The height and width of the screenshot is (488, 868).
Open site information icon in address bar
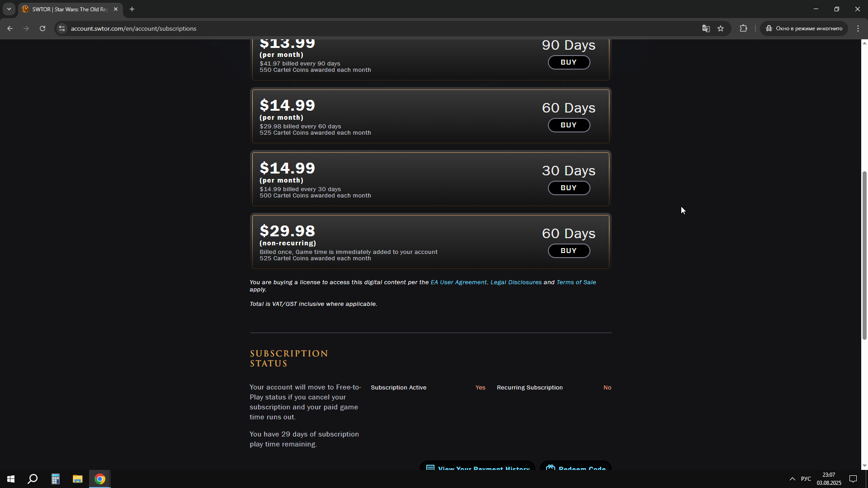coord(62,28)
